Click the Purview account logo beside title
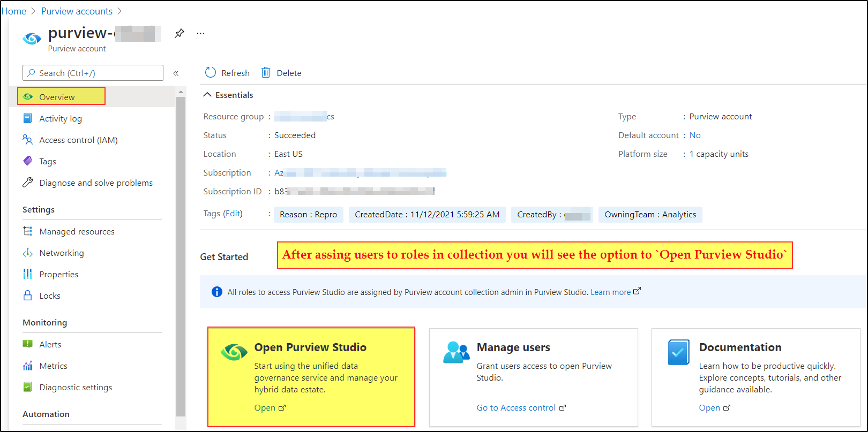Screen dimensions: 868x432 32,39
